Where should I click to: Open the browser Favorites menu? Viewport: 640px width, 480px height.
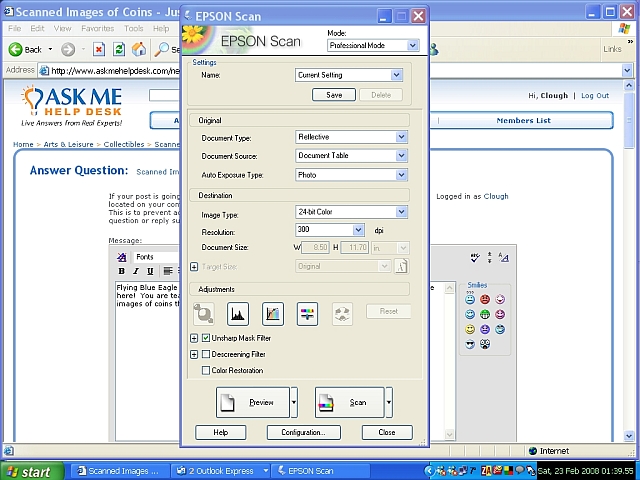(x=98, y=29)
